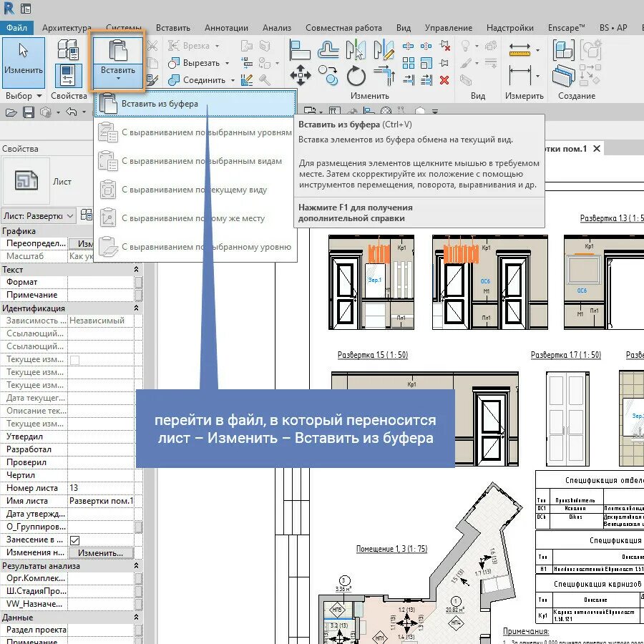644x644 pixels.
Task: Click the Save floppy disk icon
Action: [29, 112]
